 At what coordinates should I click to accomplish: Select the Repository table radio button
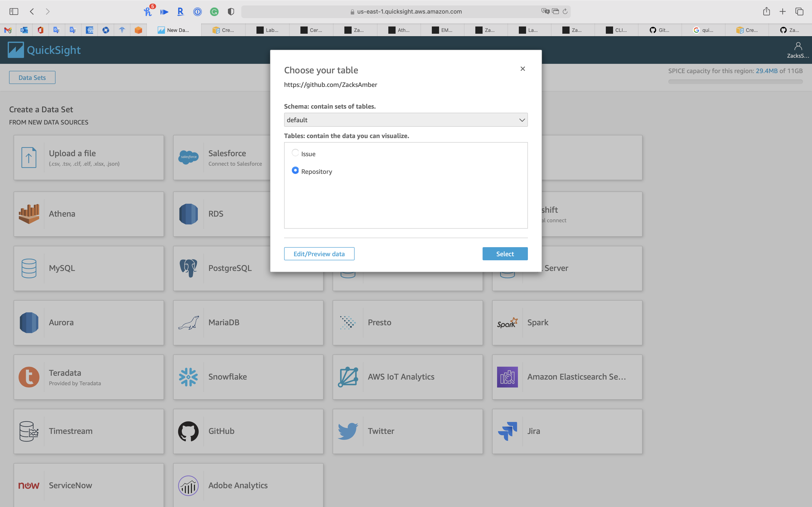coord(295,171)
